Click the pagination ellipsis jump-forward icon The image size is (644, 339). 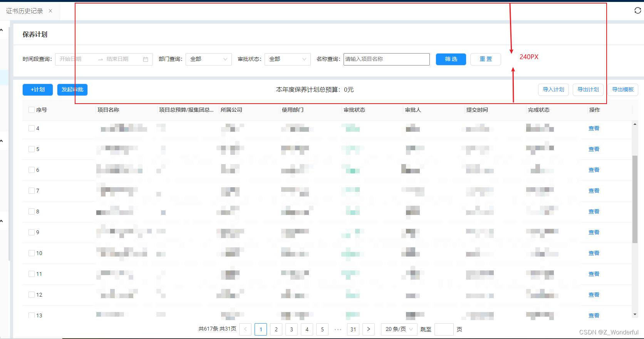[x=338, y=329]
